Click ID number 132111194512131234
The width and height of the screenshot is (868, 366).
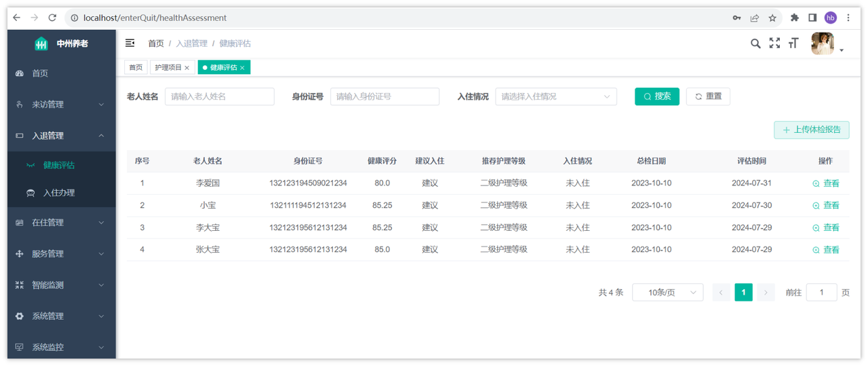click(x=309, y=205)
